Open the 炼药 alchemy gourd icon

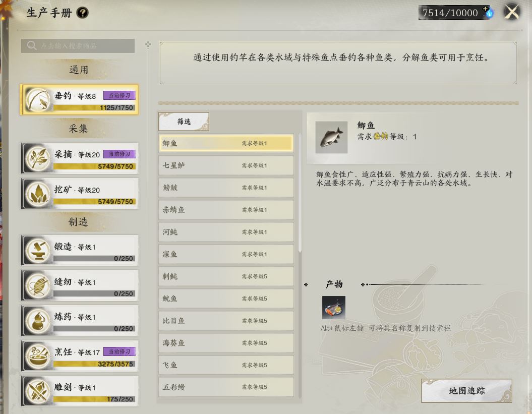[38, 321]
